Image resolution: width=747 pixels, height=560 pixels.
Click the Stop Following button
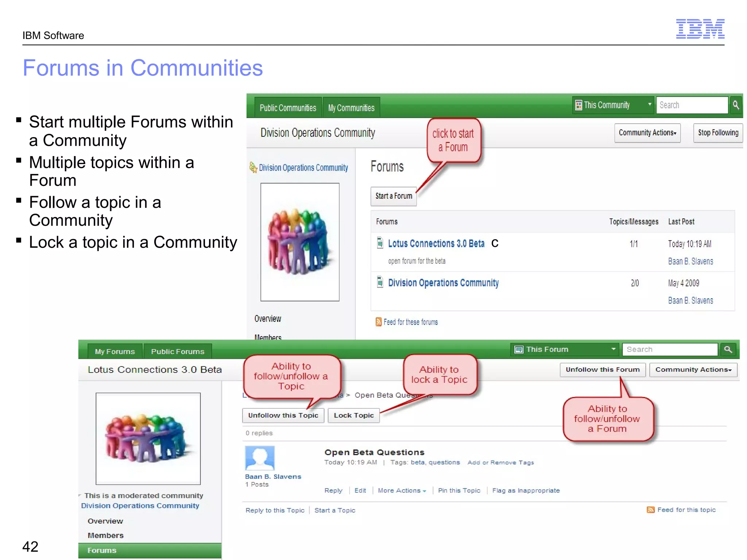click(x=718, y=133)
